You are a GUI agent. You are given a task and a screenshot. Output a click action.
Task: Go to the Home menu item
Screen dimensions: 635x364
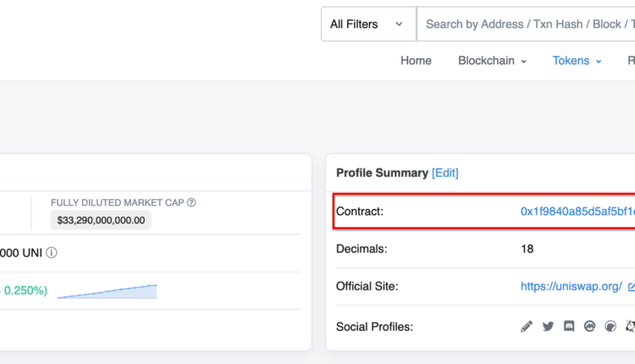point(416,61)
